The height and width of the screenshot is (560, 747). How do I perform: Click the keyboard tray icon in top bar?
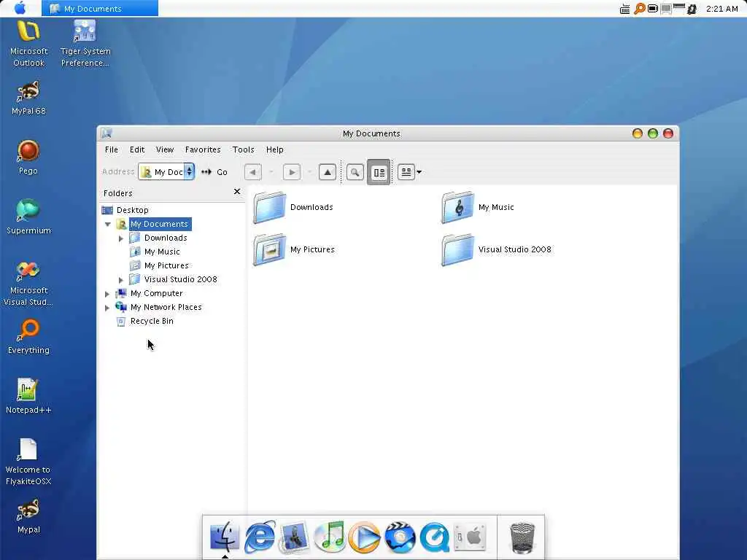pyautogui.click(x=625, y=9)
